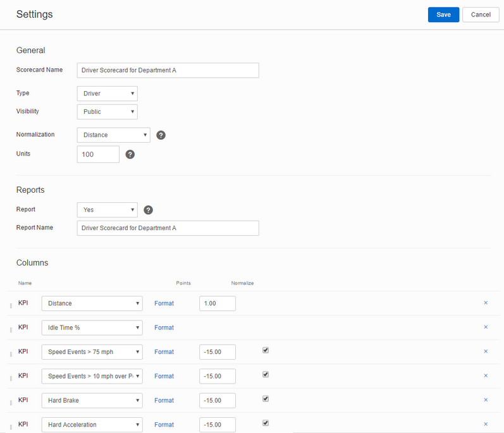The width and height of the screenshot is (504, 433).
Task: Open Format link for Idle Time %
Action: point(164,327)
